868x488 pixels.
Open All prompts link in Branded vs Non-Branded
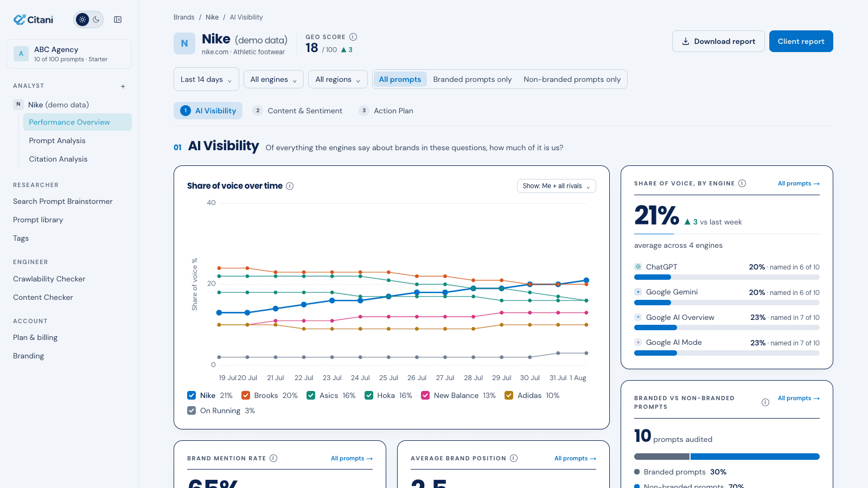(799, 398)
